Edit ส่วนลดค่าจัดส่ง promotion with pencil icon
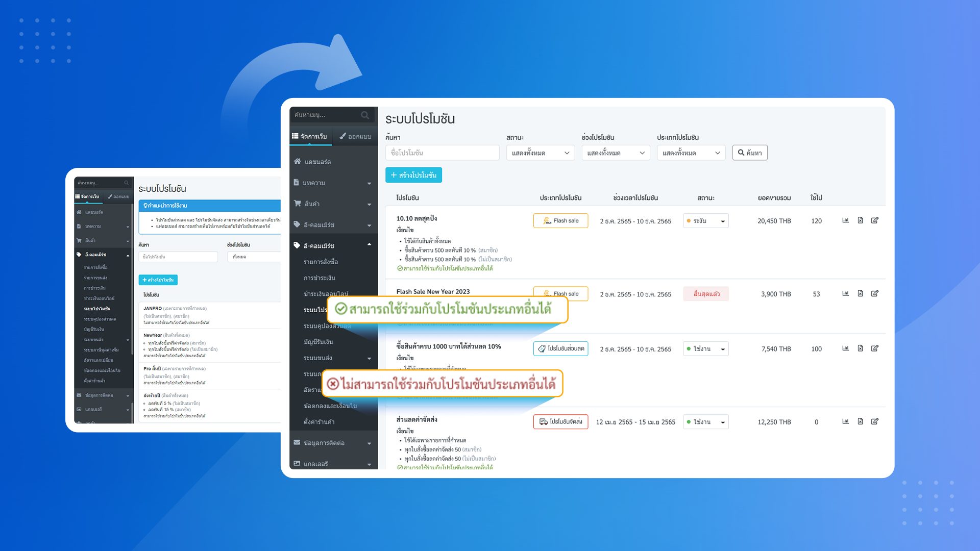The height and width of the screenshot is (551, 980). click(875, 422)
